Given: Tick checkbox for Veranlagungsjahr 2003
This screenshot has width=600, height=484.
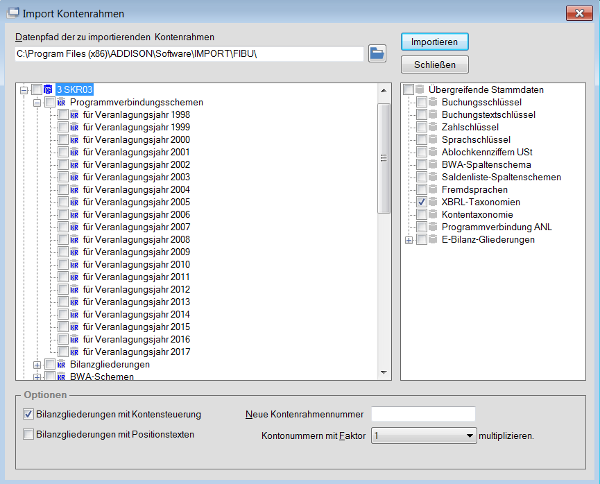Looking at the screenshot, I should (63, 177).
